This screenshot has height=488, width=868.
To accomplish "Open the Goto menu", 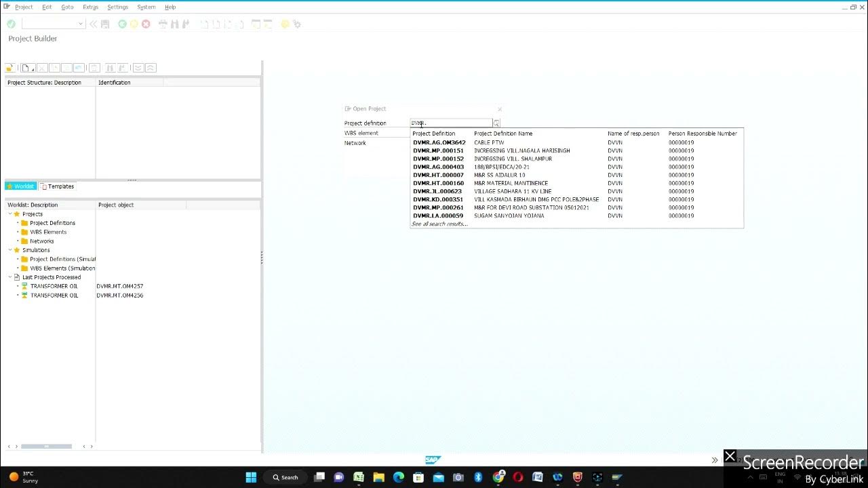I will [x=67, y=7].
